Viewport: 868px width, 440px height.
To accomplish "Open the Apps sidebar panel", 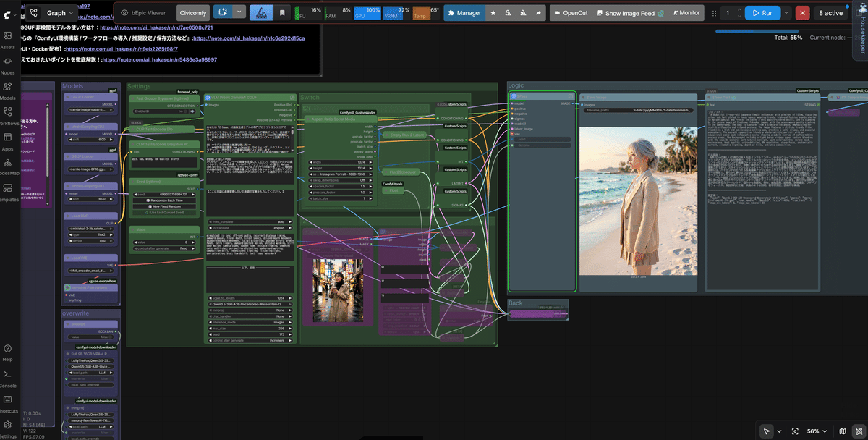I will tap(8, 142).
